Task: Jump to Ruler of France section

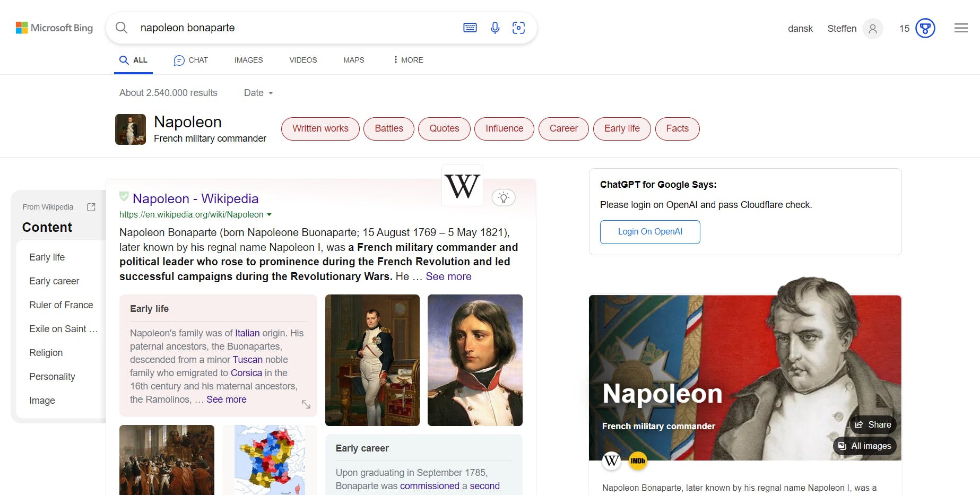Action: pyautogui.click(x=61, y=305)
